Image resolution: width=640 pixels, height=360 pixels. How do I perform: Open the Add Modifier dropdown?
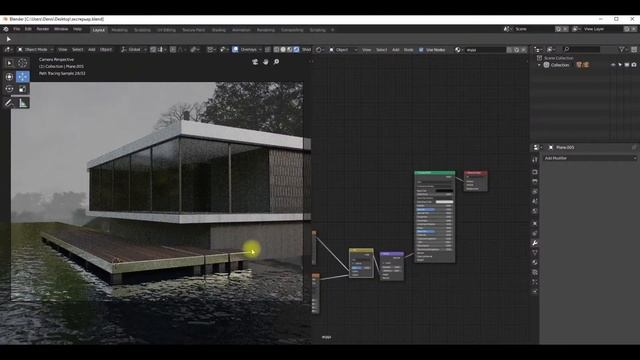pos(590,158)
